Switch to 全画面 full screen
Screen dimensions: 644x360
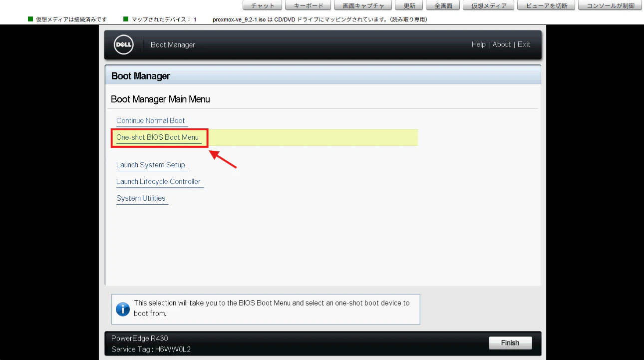[x=443, y=5]
